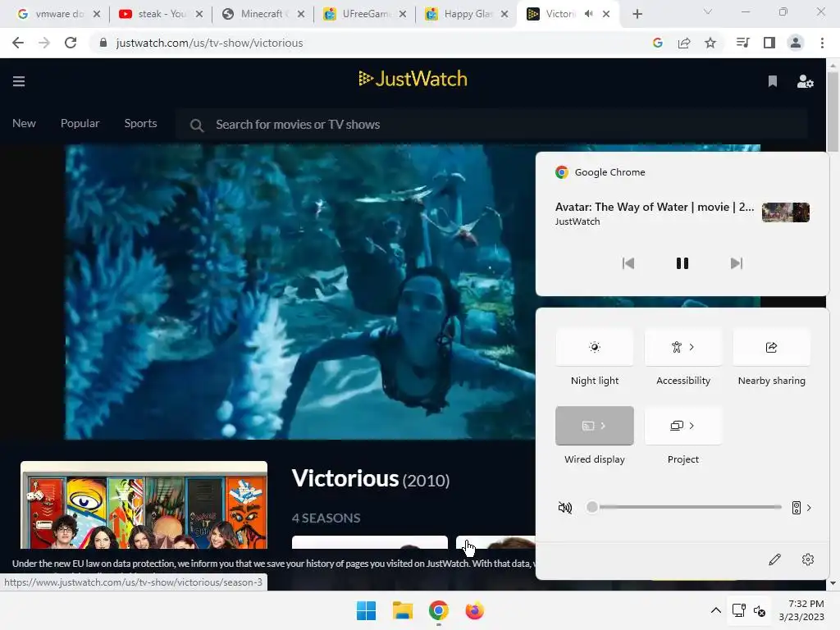This screenshot has width=840, height=630.
Task: Toggle Nearby sharing
Action: point(771,347)
